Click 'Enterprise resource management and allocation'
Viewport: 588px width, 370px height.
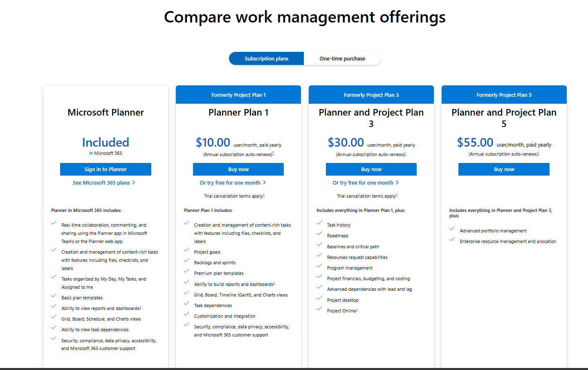[508, 241]
